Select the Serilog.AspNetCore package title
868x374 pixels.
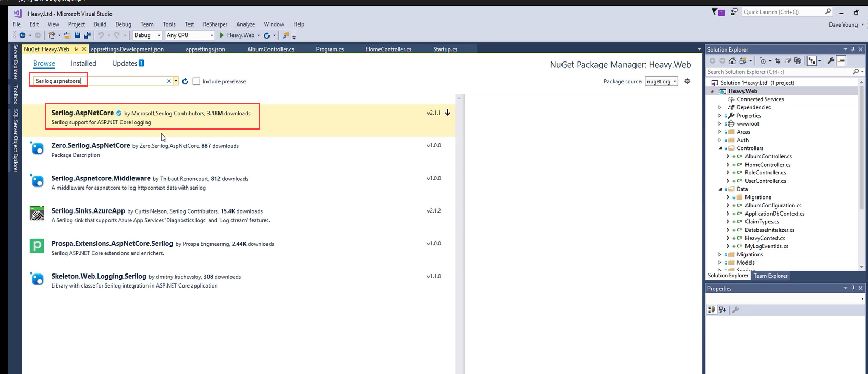[82, 113]
